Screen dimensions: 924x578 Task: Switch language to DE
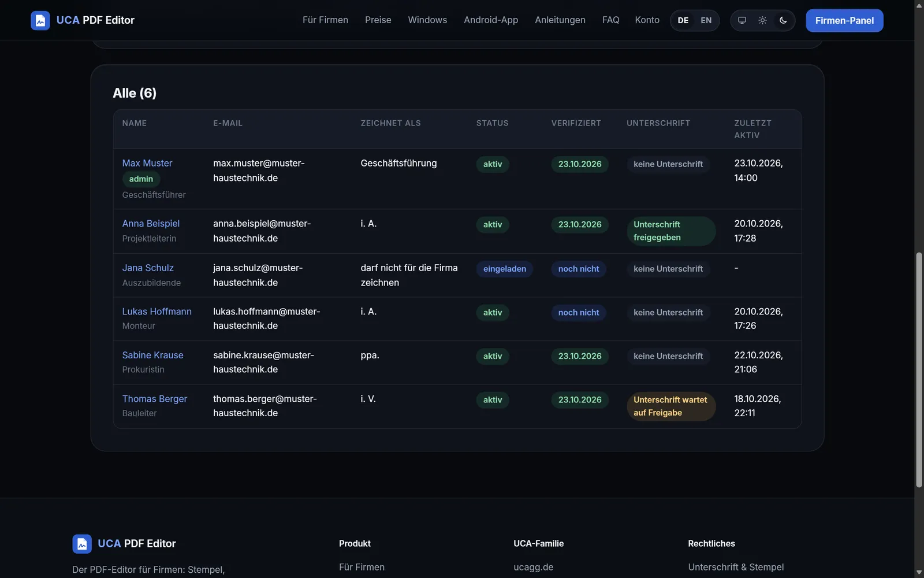[x=683, y=20]
